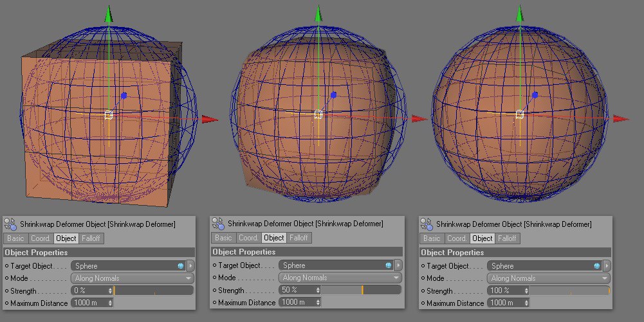
Task: Switch to the Falloff tab in the 0% strength panel
Action: pos(91,238)
